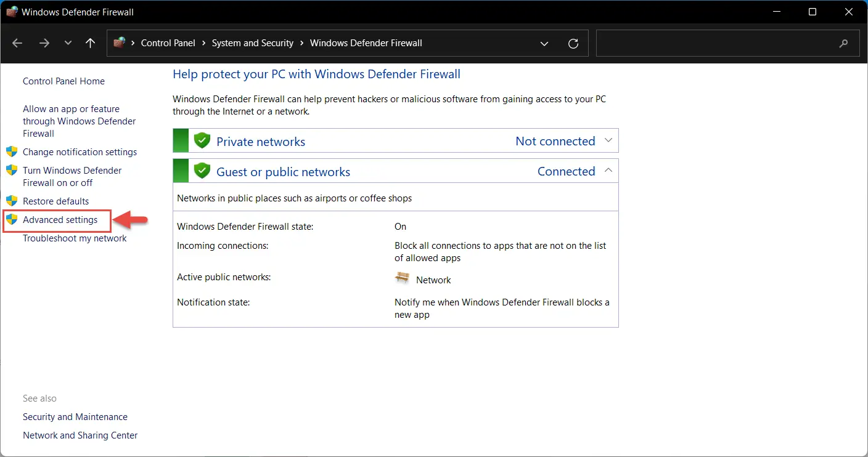Screen dimensions: 868x457
Task: Click green shield icon for Guest or public networks
Action: tap(202, 171)
